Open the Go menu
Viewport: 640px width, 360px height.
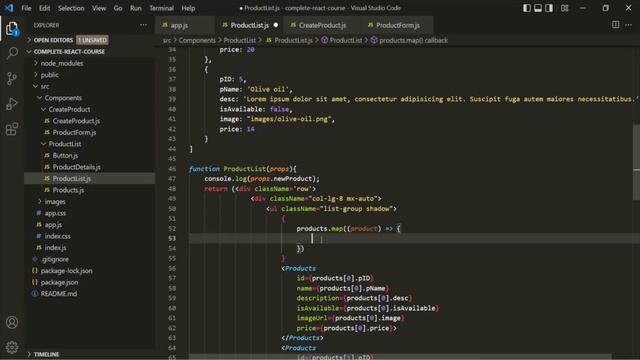(x=118, y=8)
